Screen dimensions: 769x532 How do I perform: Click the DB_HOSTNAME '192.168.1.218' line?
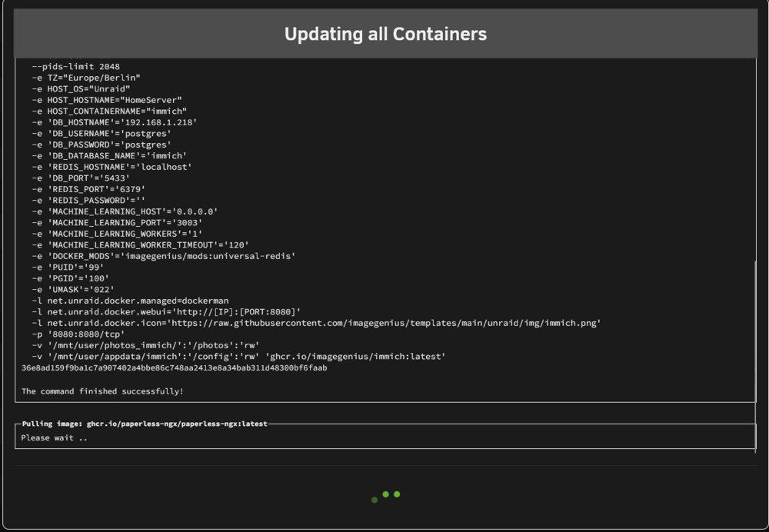click(x=115, y=122)
